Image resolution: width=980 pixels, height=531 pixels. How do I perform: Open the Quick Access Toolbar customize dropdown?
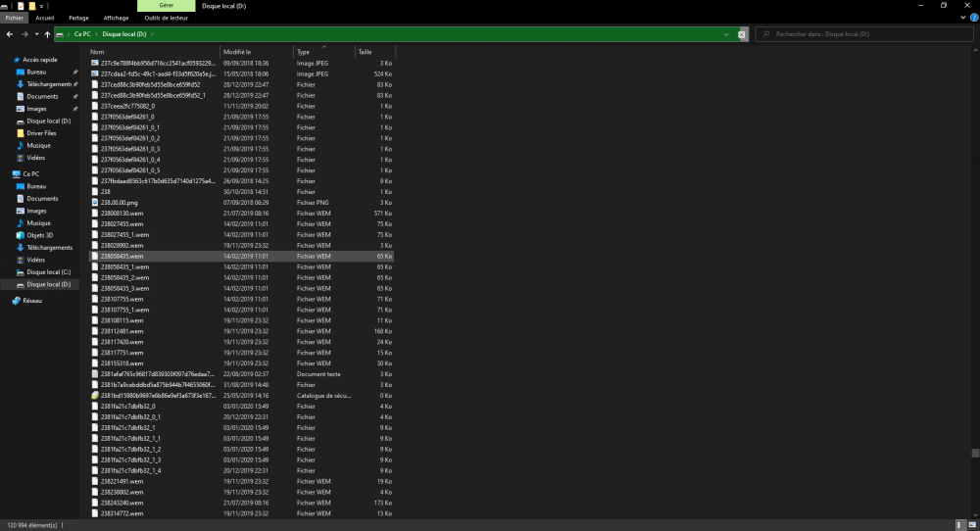pyautogui.click(x=41, y=6)
